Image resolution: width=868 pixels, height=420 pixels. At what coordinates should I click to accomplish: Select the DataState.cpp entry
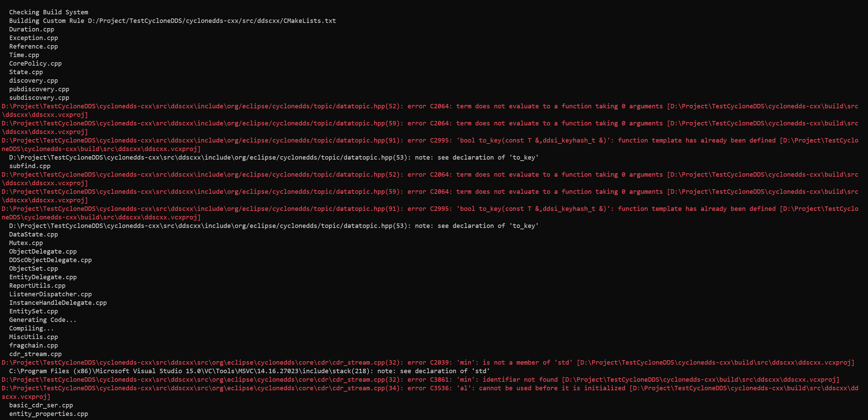click(33, 234)
